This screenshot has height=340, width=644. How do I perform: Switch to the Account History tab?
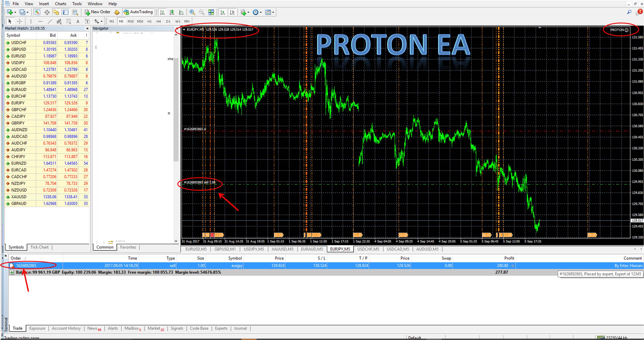tap(66, 328)
